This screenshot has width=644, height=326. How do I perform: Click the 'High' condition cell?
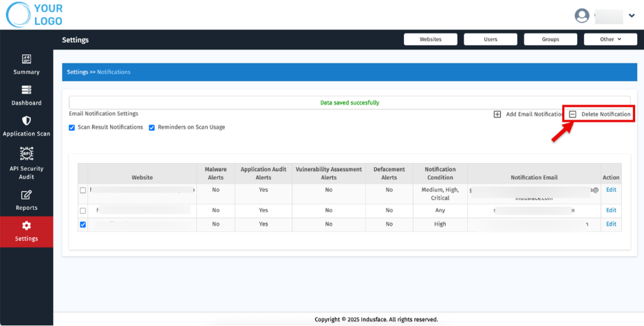coord(440,224)
